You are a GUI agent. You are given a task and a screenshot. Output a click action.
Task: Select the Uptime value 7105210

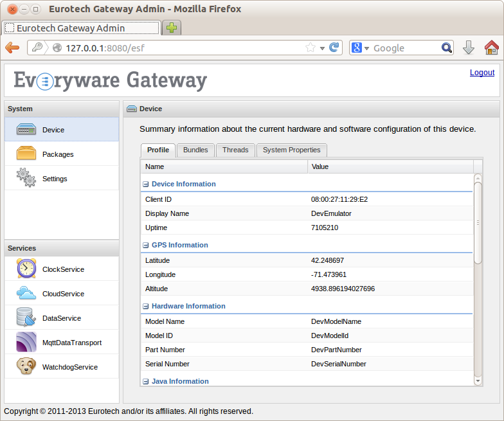click(324, 228)
